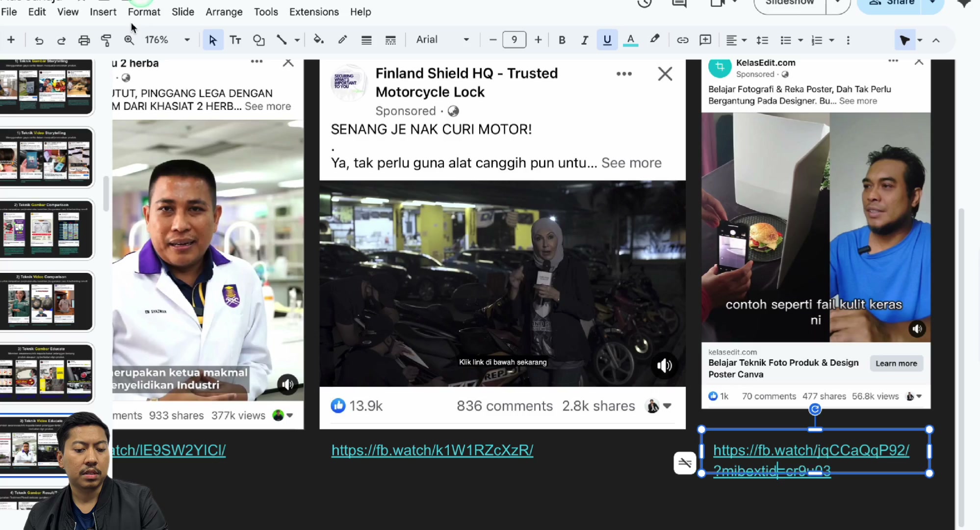Toggle Underline formatting
Screen dimensions: 980x530
[x=607, y=40]
